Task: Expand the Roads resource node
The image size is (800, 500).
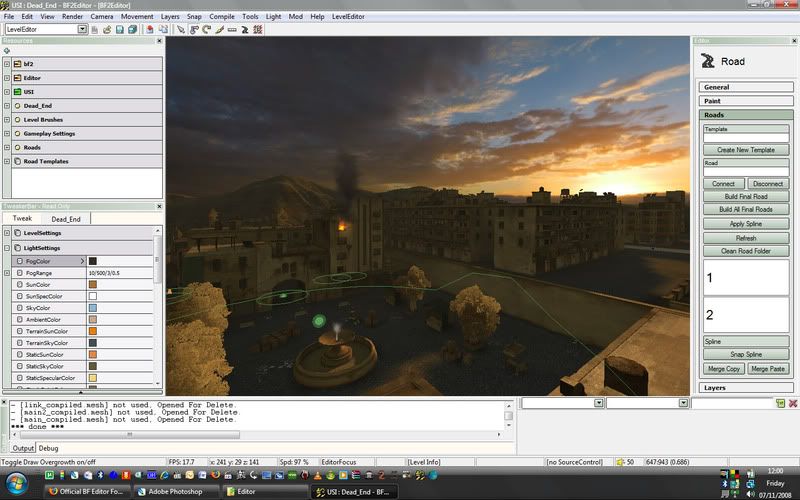Action: tap(7, 147)
